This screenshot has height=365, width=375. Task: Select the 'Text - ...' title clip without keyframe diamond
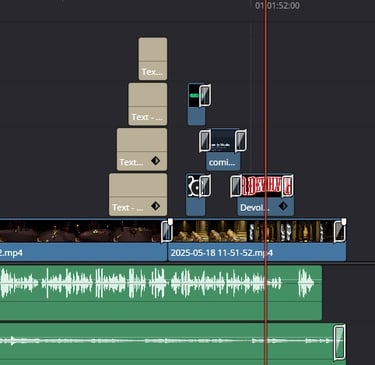pyautogui.click(x=148, y=104)
